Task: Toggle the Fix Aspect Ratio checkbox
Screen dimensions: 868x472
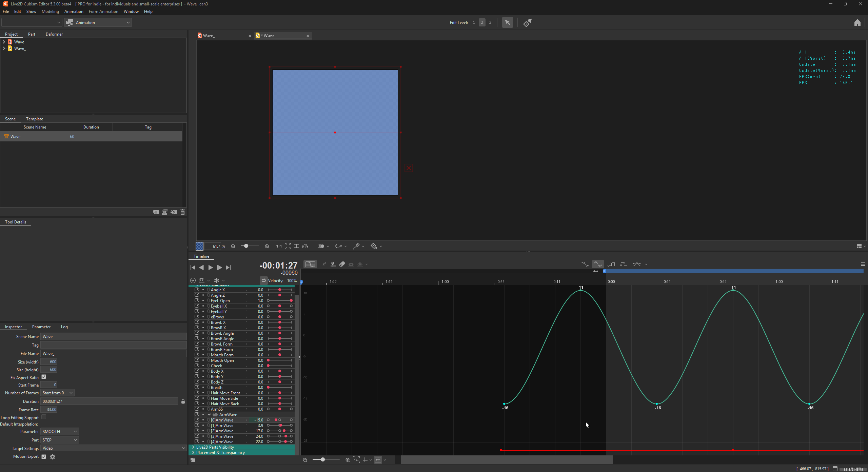Action: tap(44, 377)
